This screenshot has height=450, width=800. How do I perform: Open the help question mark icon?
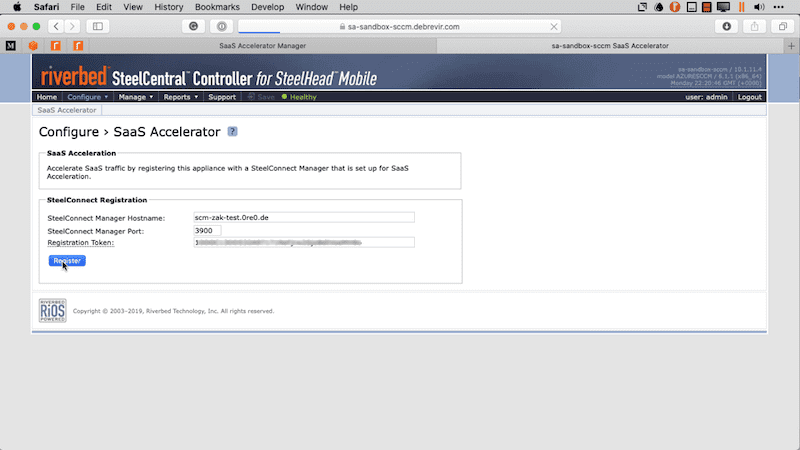pos(232,132)
